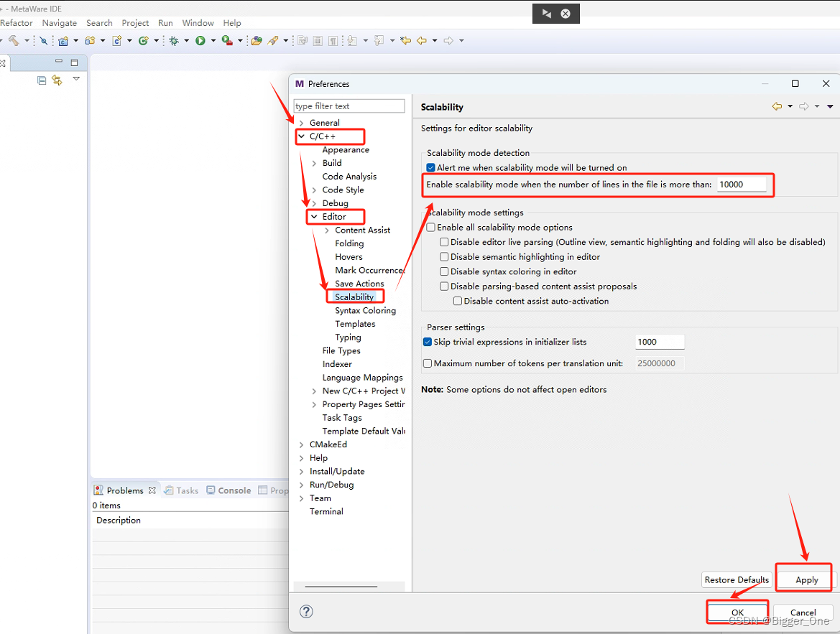Expand the Build preferences node
This screenshot has height=634, width=840.
[x=314, y=162]
